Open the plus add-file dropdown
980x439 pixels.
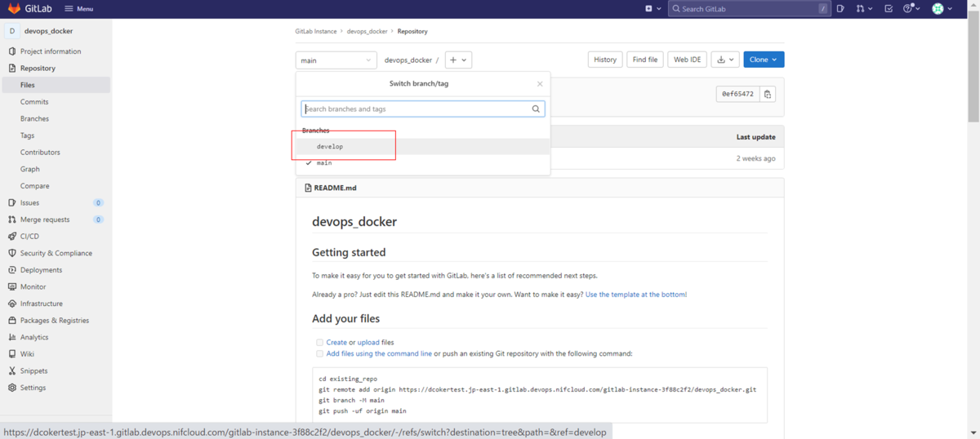click(x=458, y=60)
